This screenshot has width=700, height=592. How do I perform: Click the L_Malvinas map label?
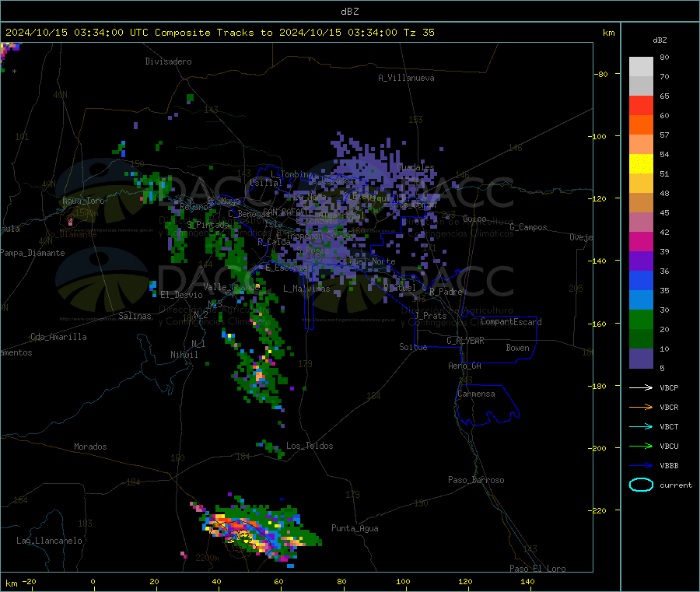click(x=306, y=289)
